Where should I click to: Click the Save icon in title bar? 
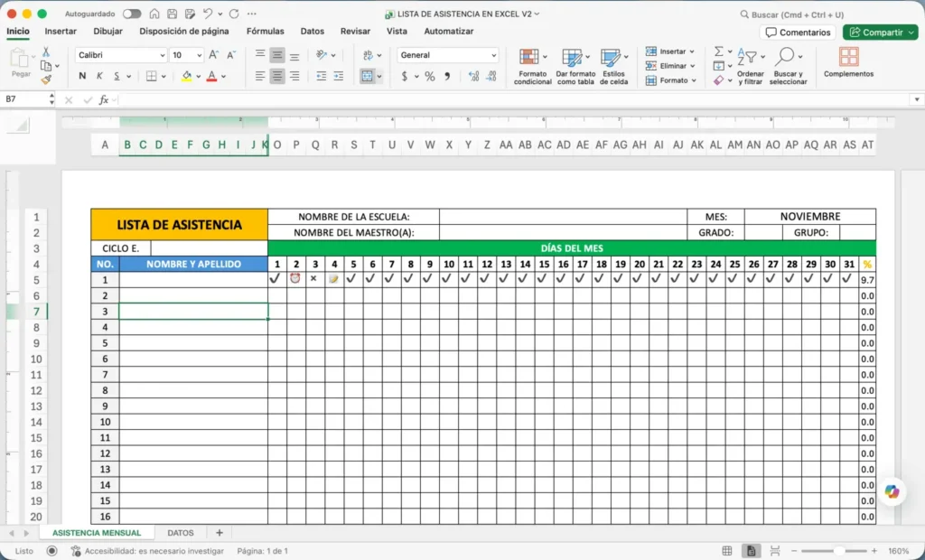[x=172, y=14]
